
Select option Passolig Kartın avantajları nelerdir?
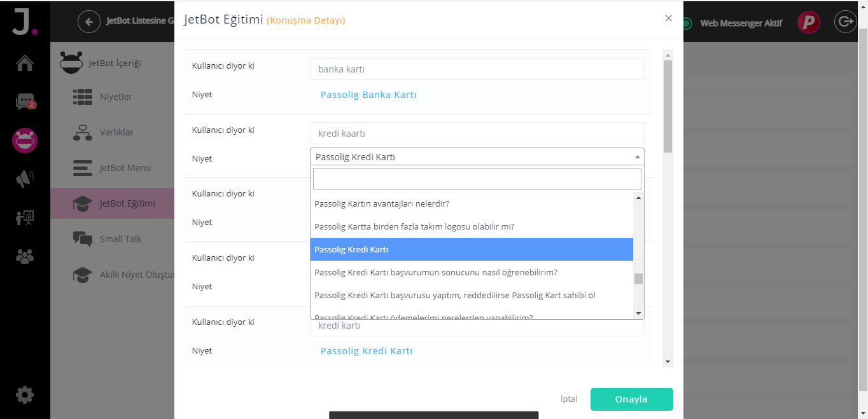472,204
